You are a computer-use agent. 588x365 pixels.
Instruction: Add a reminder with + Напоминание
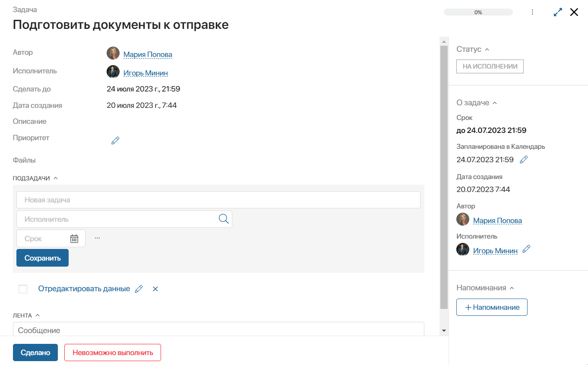492,307
